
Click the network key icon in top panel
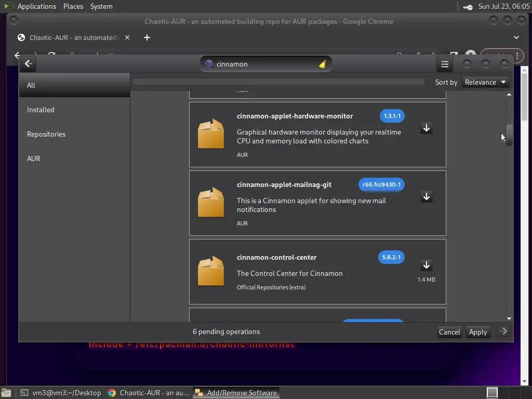click(468, 7)
